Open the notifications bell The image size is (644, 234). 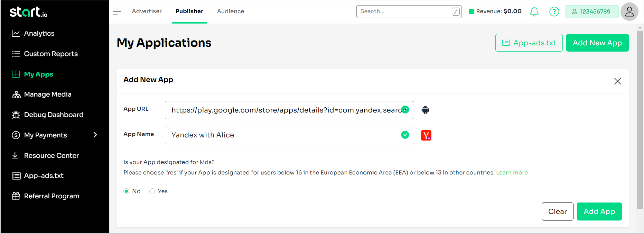[534, 12]
